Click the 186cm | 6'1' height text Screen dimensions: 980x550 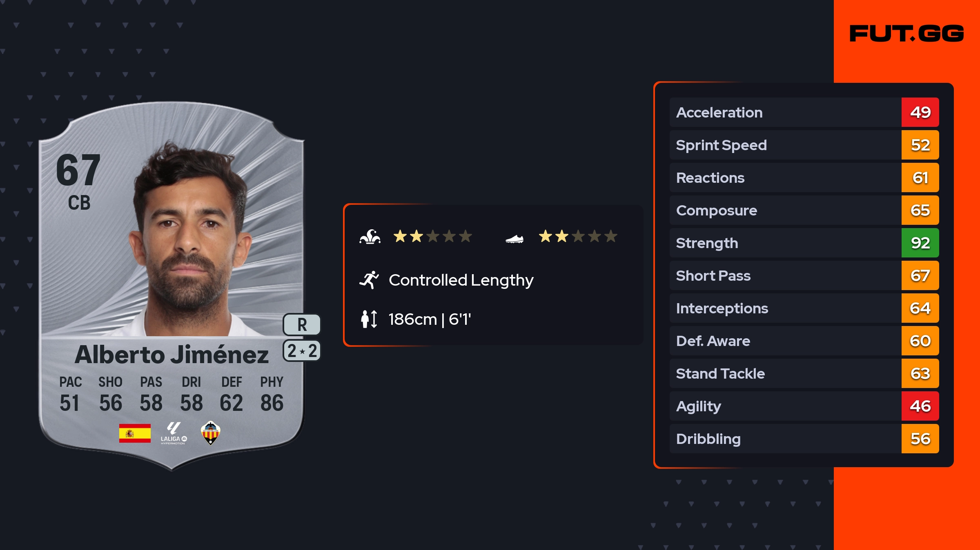point(430,319)
